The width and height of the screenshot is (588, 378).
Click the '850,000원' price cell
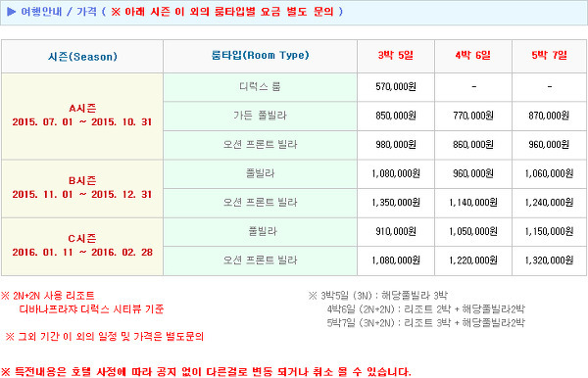[x=396, y=116]
